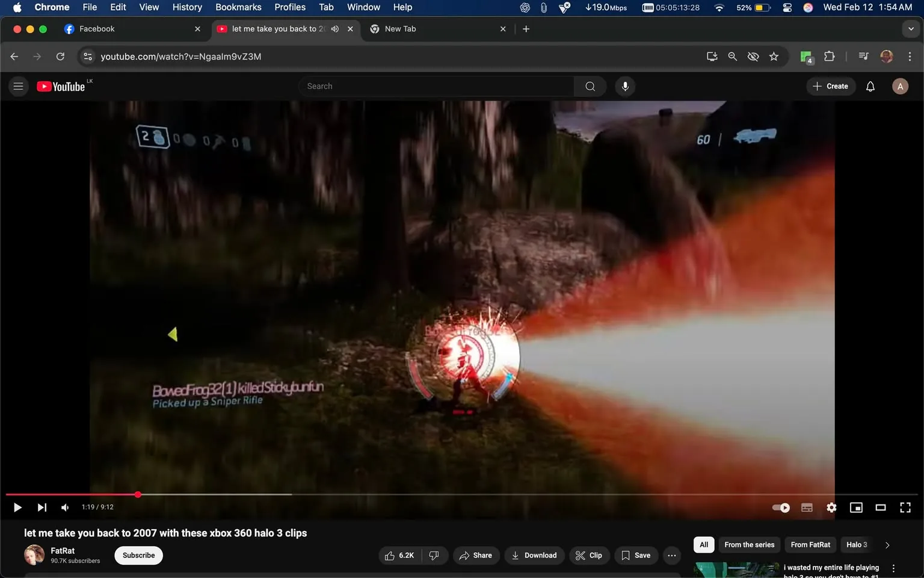Open YouTube's hamburger navigation menu

[x=18, y=86]
